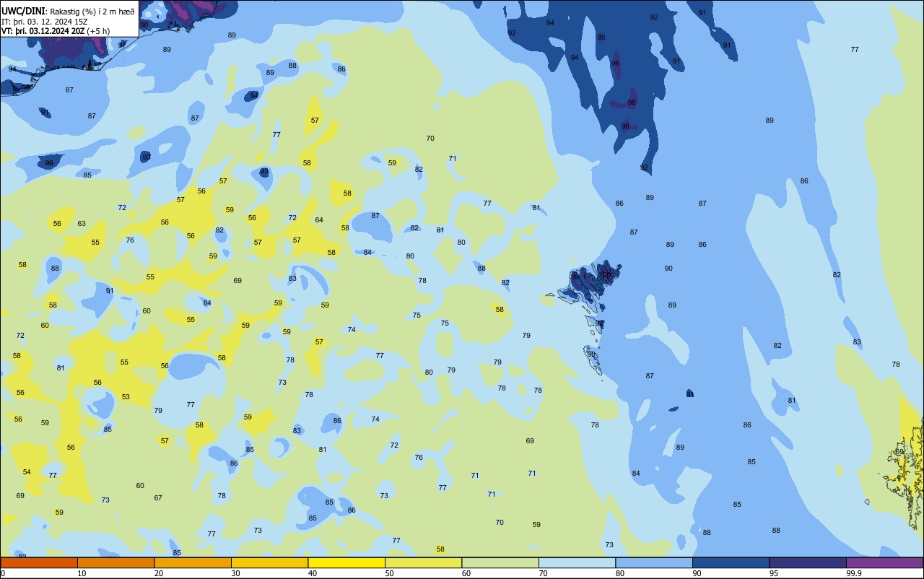The width and height of the screenshot is (924, 579).
Task: Select the humidity value 54 on the map
Action: 27,471
